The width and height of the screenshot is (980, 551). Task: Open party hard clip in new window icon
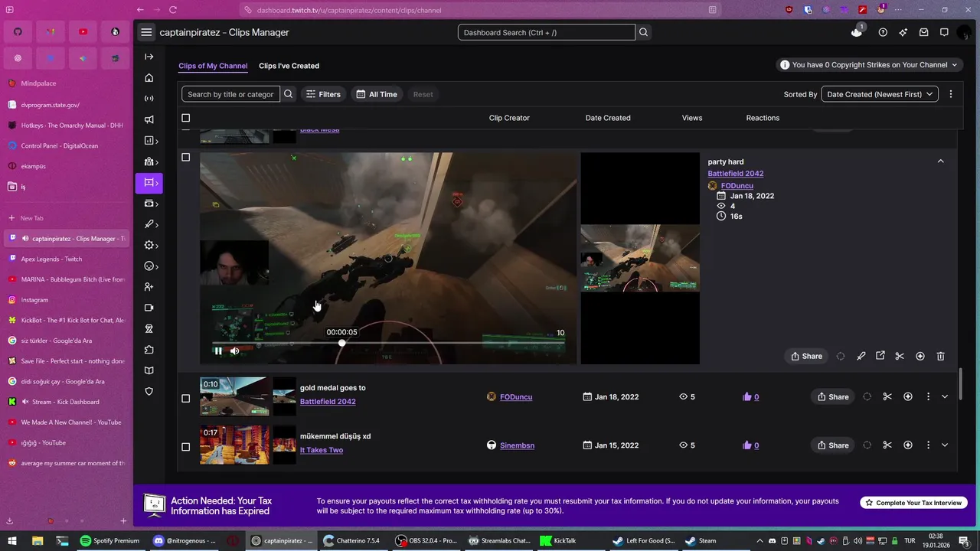pos(880,356)
